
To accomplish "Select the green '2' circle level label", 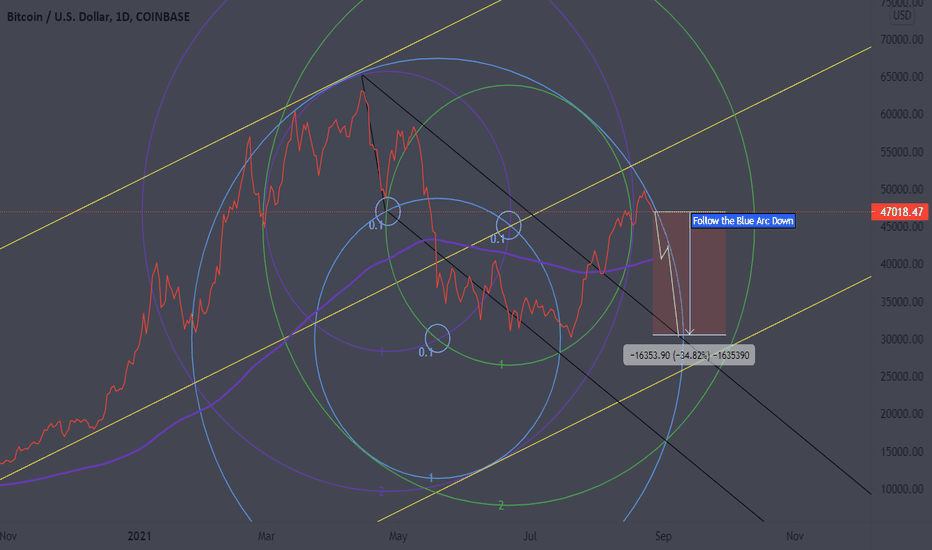I will (501, 505).
